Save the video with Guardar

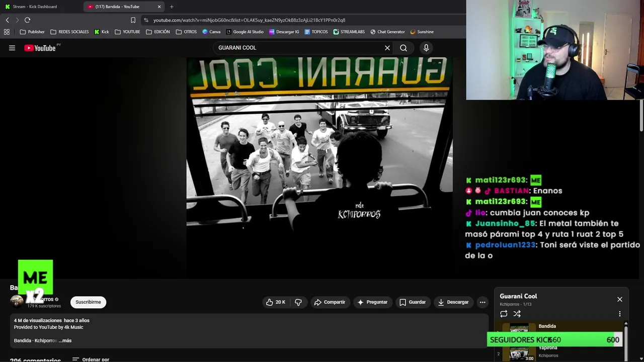click(413, 302)
